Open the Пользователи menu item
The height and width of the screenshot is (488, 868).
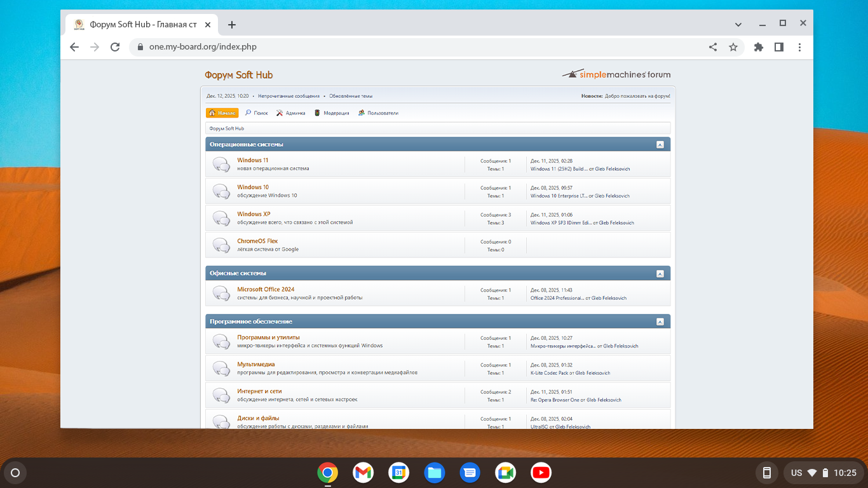(378, 113)
